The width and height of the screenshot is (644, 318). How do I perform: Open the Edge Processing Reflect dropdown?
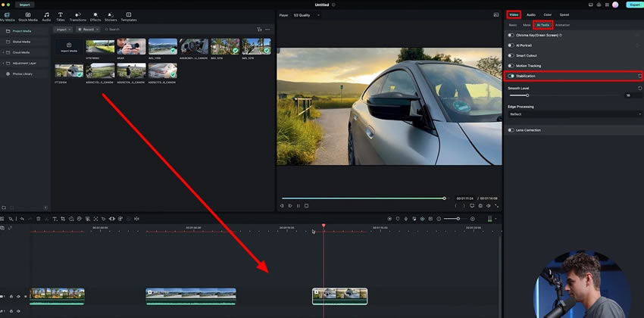[x=574, y=114]
